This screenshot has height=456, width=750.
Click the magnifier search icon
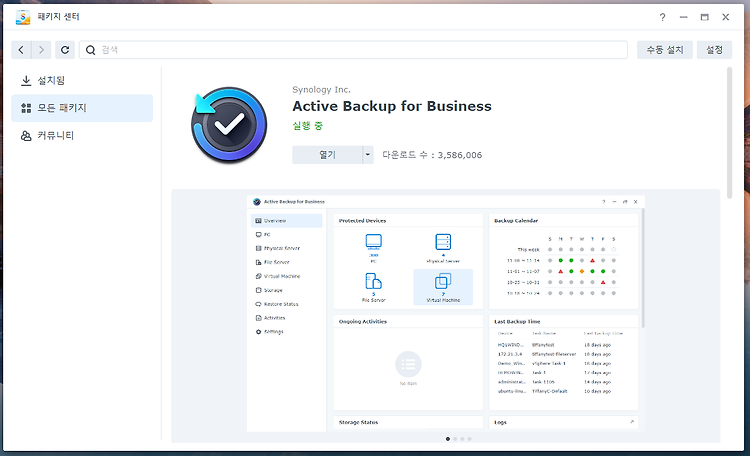tap(90, 50)
